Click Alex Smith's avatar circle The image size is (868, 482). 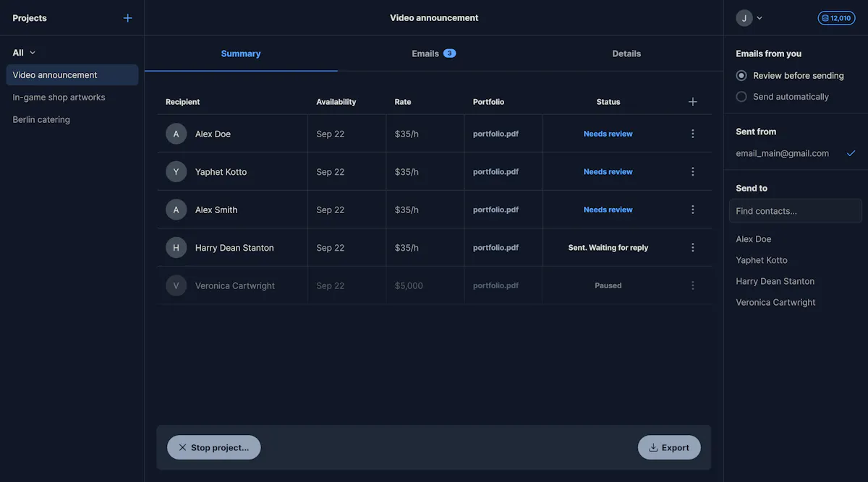point(176,210)
